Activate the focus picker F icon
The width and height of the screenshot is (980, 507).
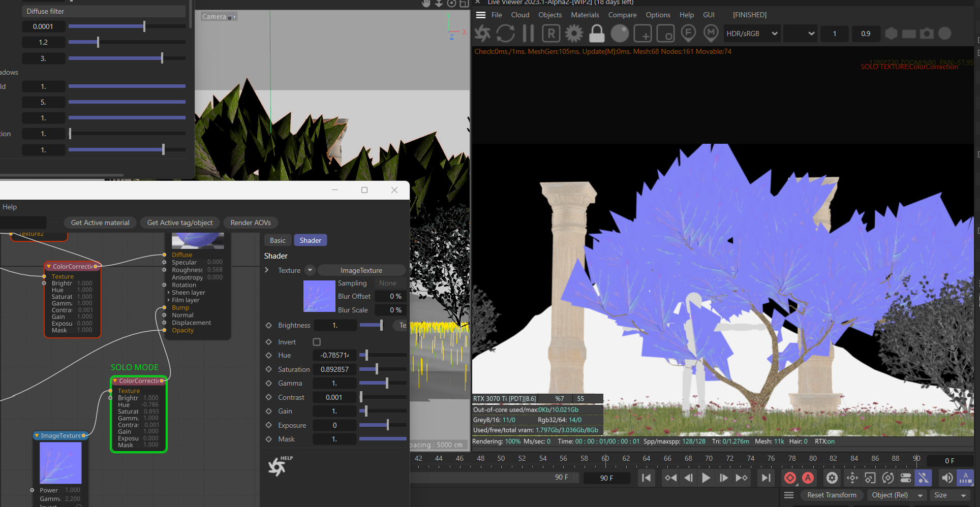(x=688, y=34)
